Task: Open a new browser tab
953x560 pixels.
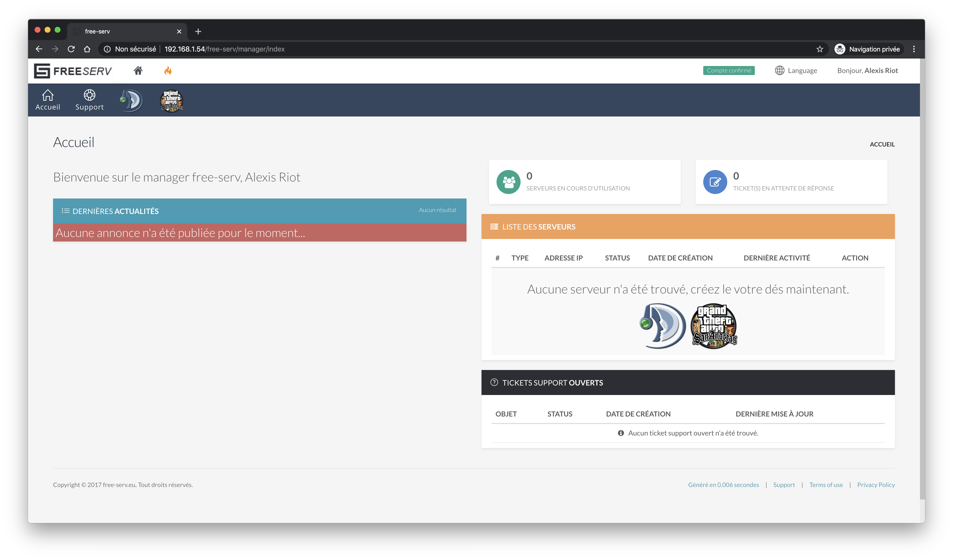Action: [198, 31]
